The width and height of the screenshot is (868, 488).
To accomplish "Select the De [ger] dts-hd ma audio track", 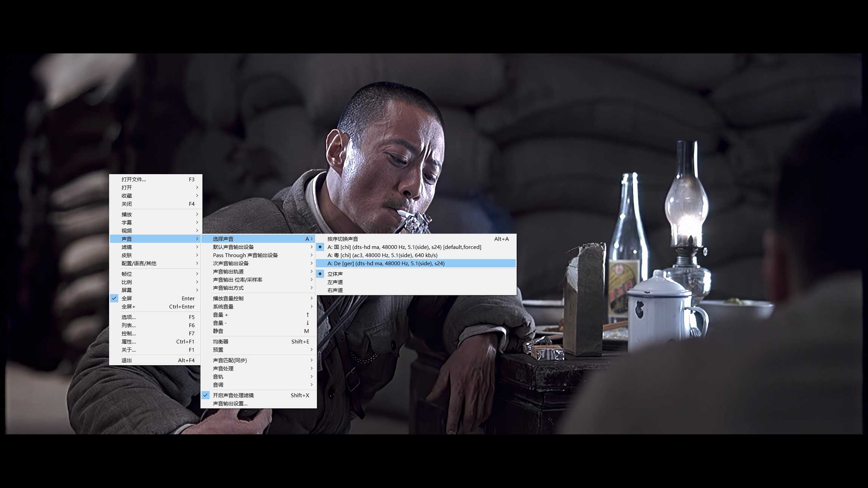I will 416,263.
